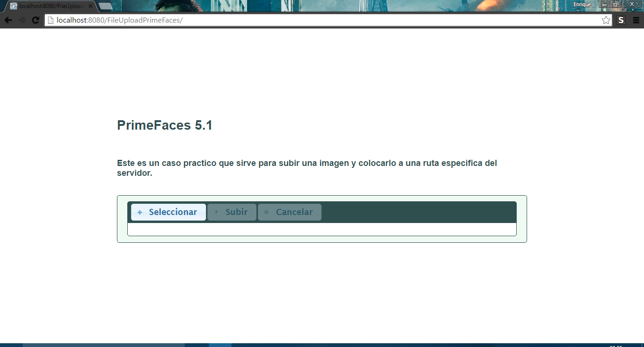Click the plus icon on Seleccionar
Viewport: 644px width, 347px height.
140,212
